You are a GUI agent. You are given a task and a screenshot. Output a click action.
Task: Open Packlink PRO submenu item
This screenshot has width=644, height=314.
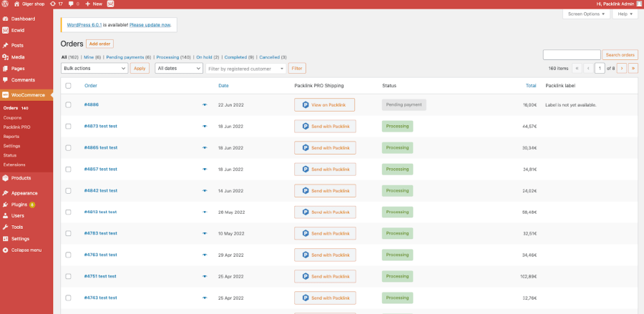[16, 127]
